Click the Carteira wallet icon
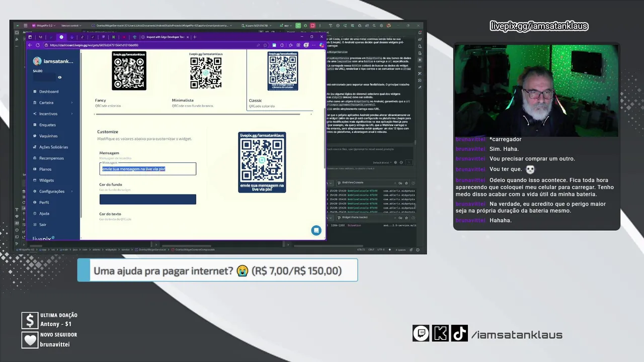Image resolution: width=644 pixels, height=362 pixels. tap(35, 103)
